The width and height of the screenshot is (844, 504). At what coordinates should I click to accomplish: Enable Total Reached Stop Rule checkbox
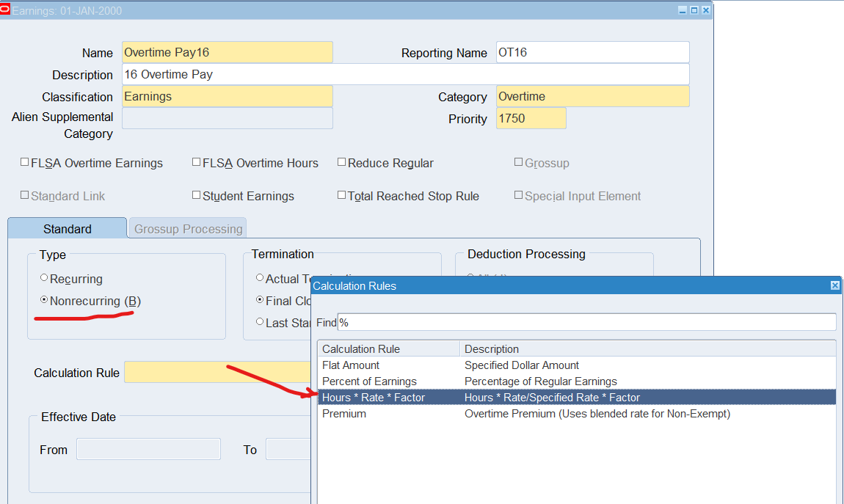tap(342, 195)
